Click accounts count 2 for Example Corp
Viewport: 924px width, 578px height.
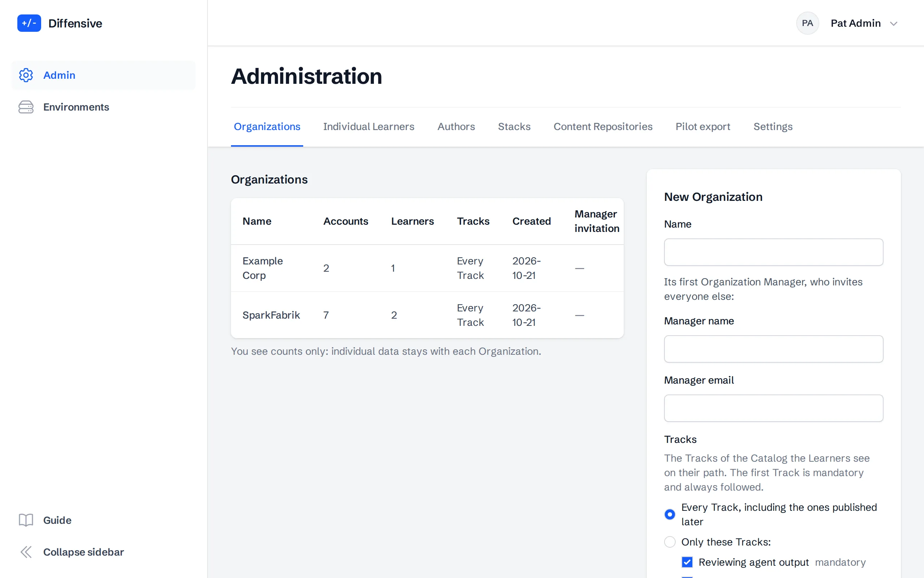pos(326,268)
